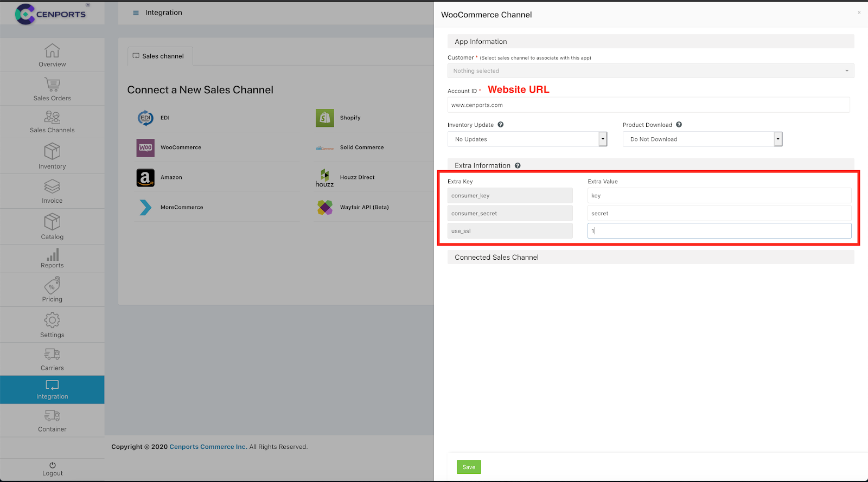
Task: Open the Pricing tag icon
Action: pos(52,285)
